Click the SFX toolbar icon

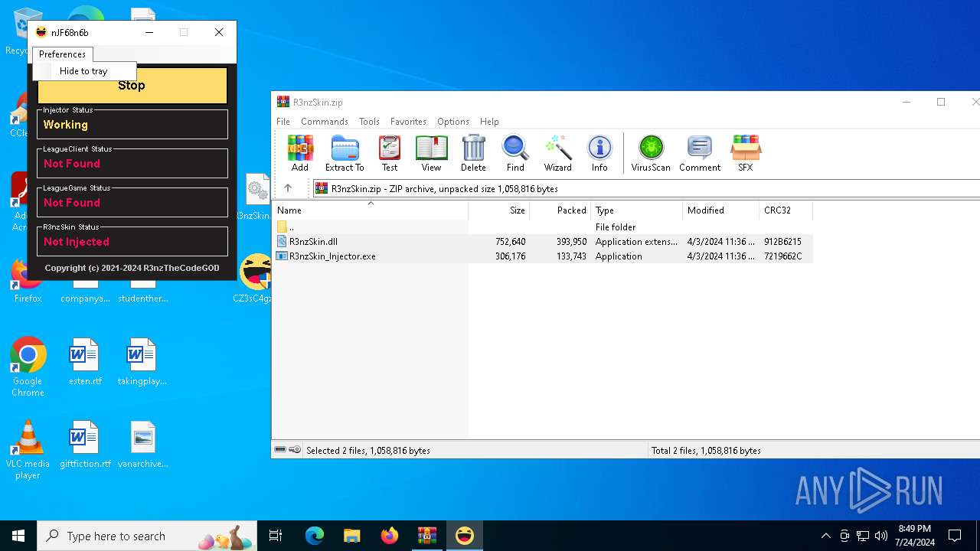745,153
